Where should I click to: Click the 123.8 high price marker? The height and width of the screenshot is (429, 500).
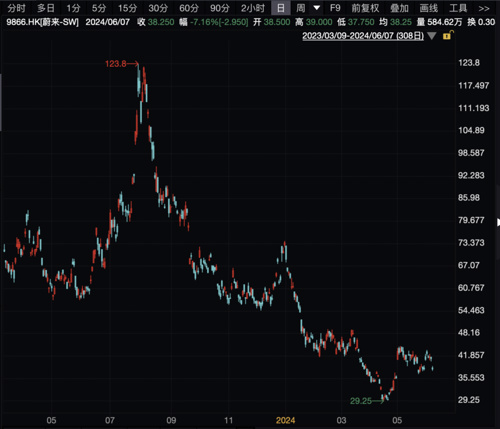tap(116, 63)
